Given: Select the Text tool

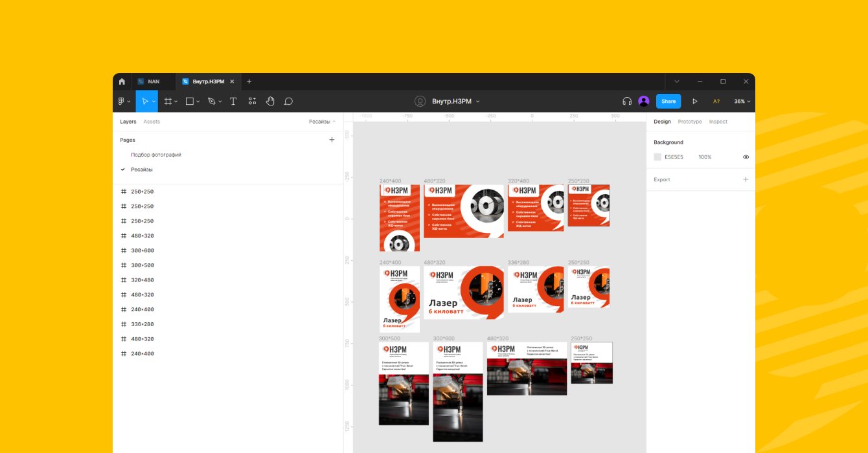Looking at the screenshot, I should [233, 102].
